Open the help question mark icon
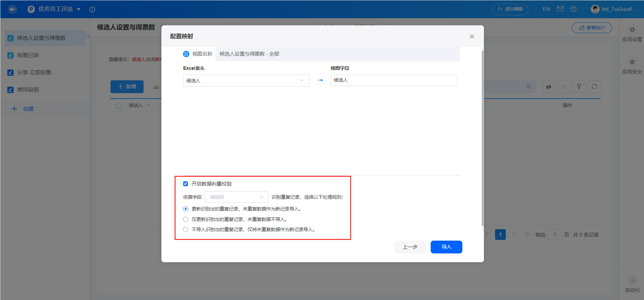Viewport: 644px width, 300px height. pyautogui.click(x=573, y=9)
